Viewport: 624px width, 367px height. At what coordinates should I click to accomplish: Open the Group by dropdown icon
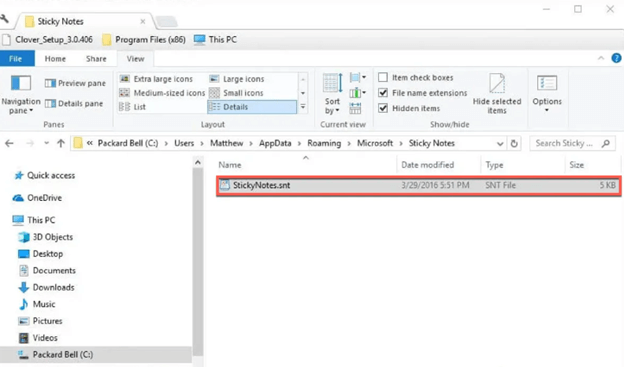tap(358, 77)
